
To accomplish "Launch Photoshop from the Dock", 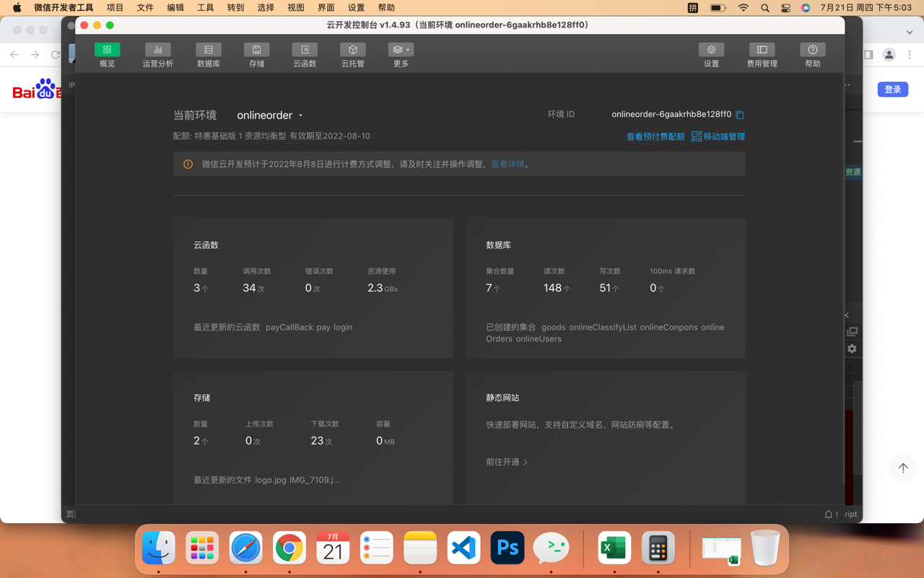I will 507,548.
